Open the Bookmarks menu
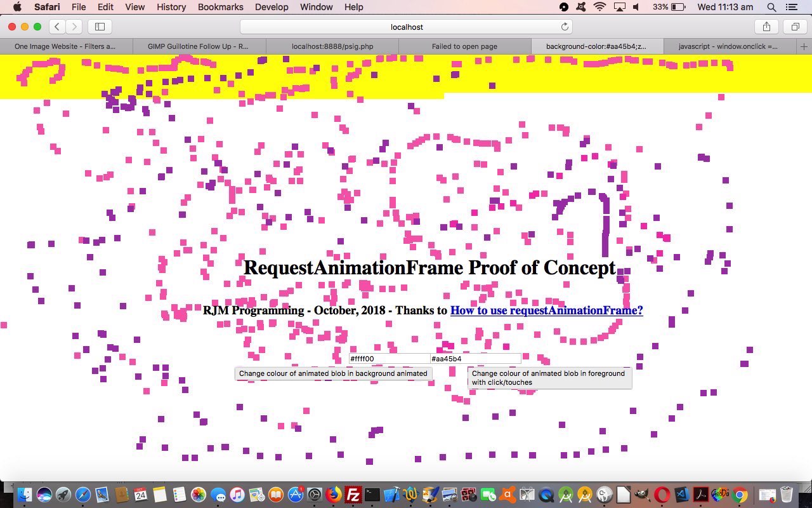 (x=221, y=7)
